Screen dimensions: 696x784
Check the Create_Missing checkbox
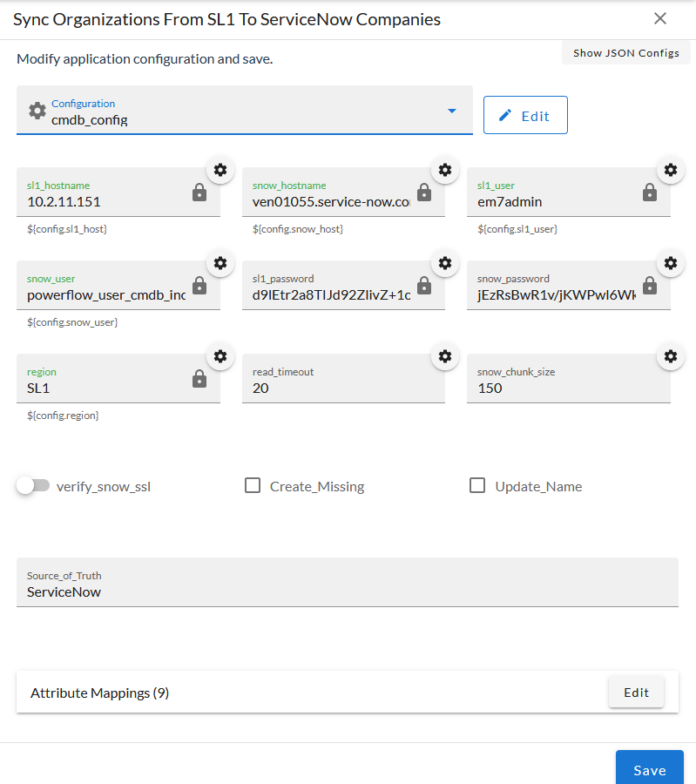253,485
